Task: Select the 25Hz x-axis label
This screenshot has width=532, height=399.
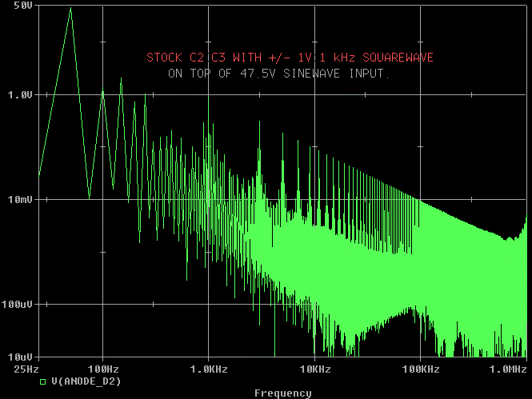Action: click(x=26, y=369)
